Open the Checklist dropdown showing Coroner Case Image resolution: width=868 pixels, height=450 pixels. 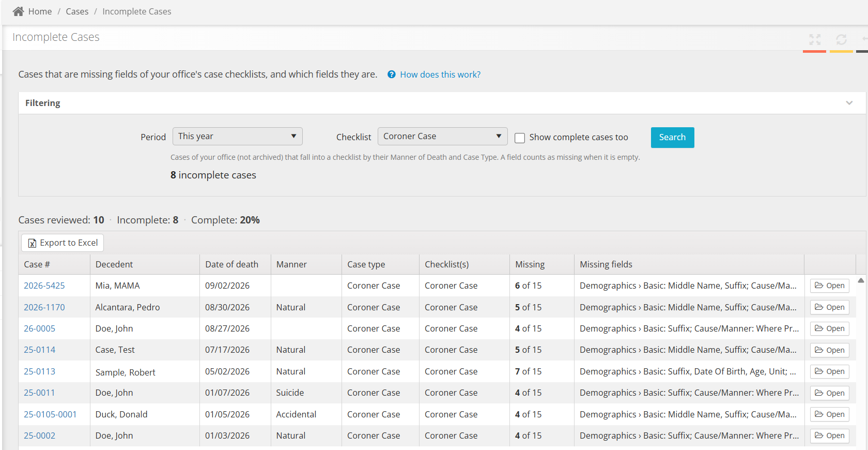pyautogui.click(x=443, y=137)
